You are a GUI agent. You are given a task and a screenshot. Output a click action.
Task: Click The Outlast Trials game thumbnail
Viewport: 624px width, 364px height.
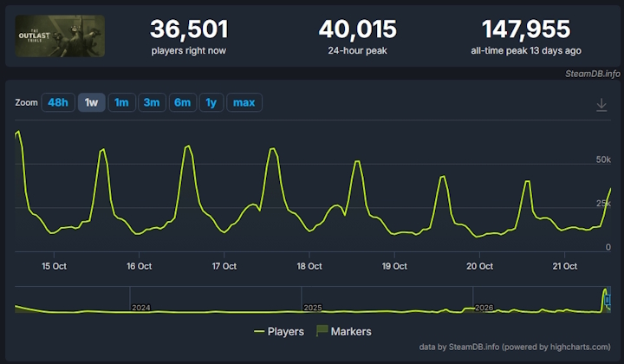tap(60, 36)
